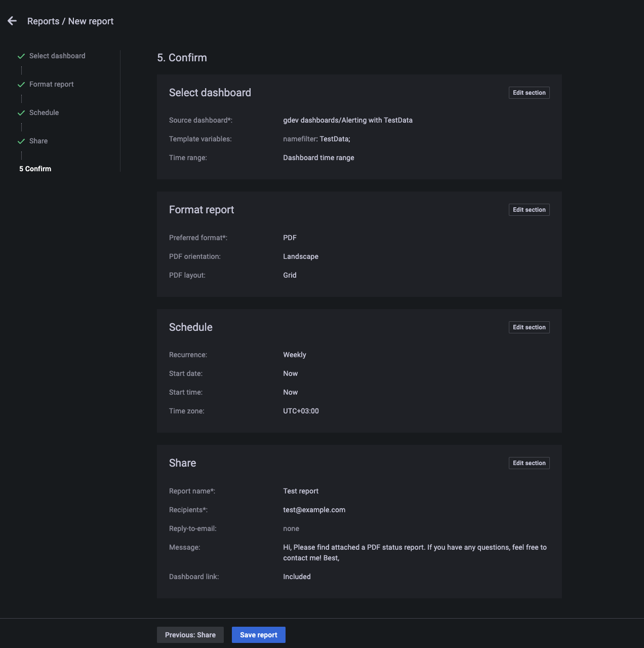Go back with Previous: Share button
644x648 pixels.
coord(190,635)
